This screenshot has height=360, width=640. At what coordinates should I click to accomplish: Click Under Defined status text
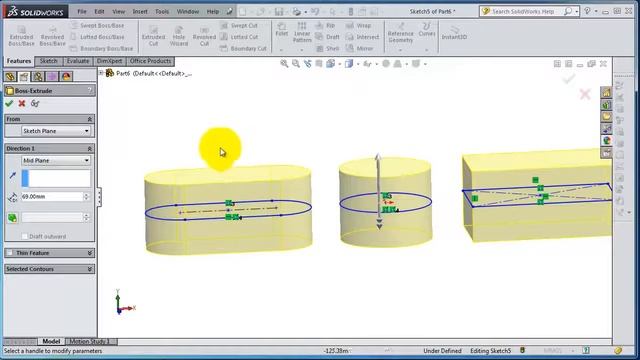click(x=442, y=351)
